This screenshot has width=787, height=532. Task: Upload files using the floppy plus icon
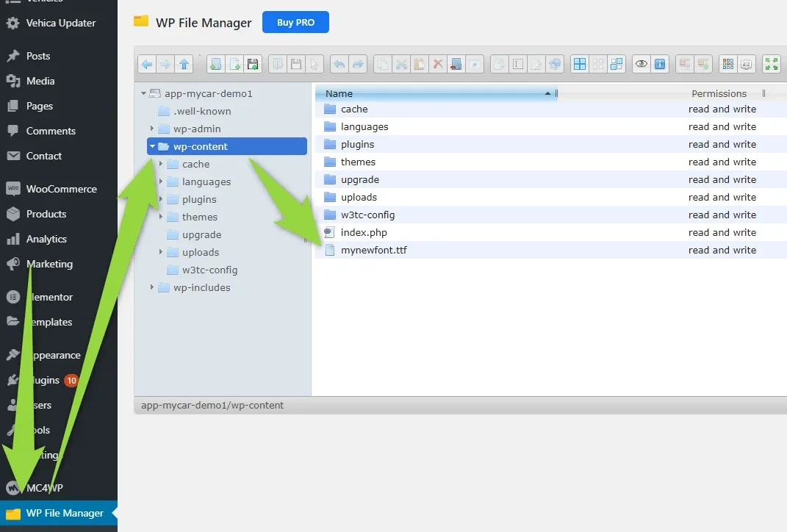click(x=253, y=64)
